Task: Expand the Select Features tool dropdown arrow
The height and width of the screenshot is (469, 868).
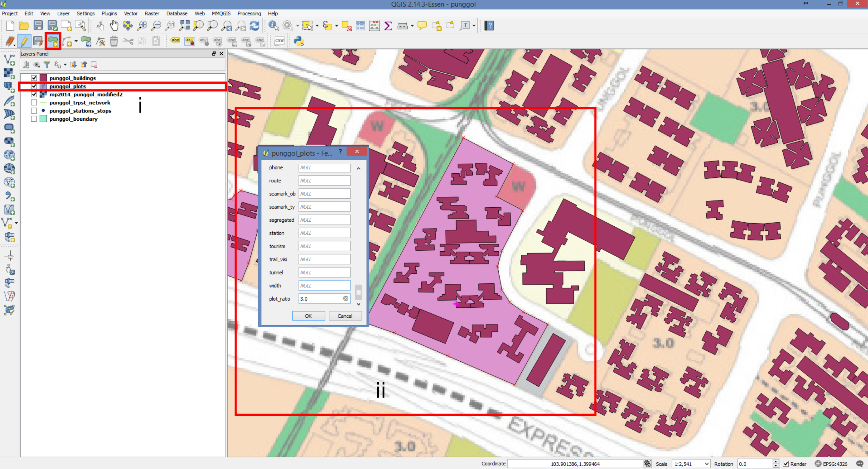Action: tap(317, 26)
